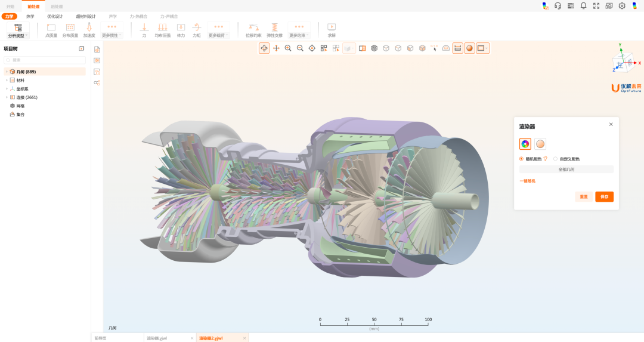Click the fit-to-view target icon

pyautogui.click(x=312, y=48)
